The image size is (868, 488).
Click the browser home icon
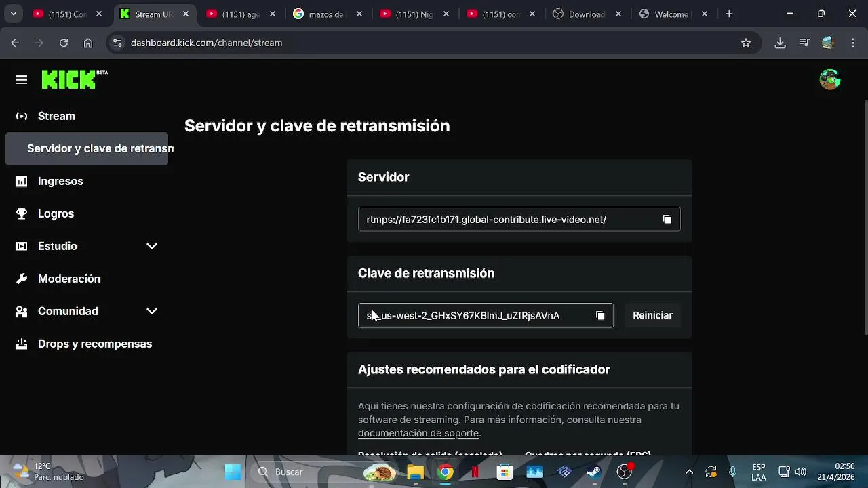click(x=88, y=43)
